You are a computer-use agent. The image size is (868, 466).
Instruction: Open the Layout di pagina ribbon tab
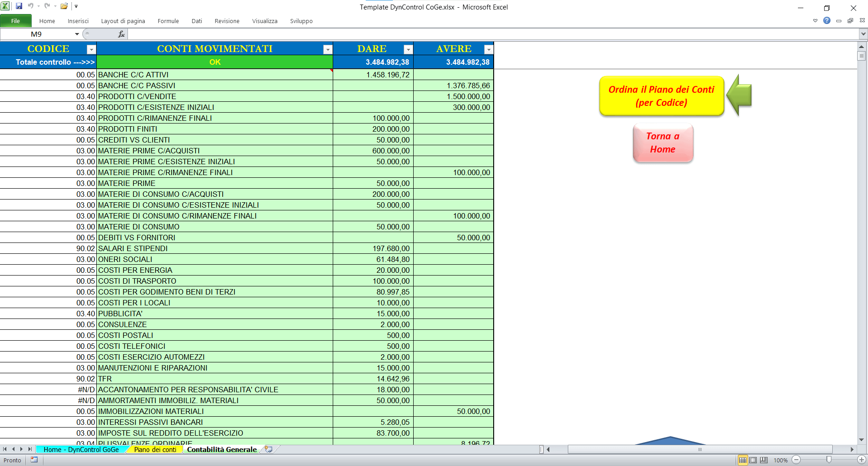(x=123, y=21)
